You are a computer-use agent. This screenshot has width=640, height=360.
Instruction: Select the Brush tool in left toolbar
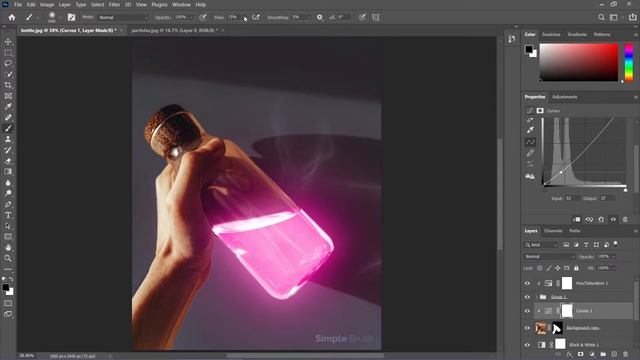coord(8,129)
